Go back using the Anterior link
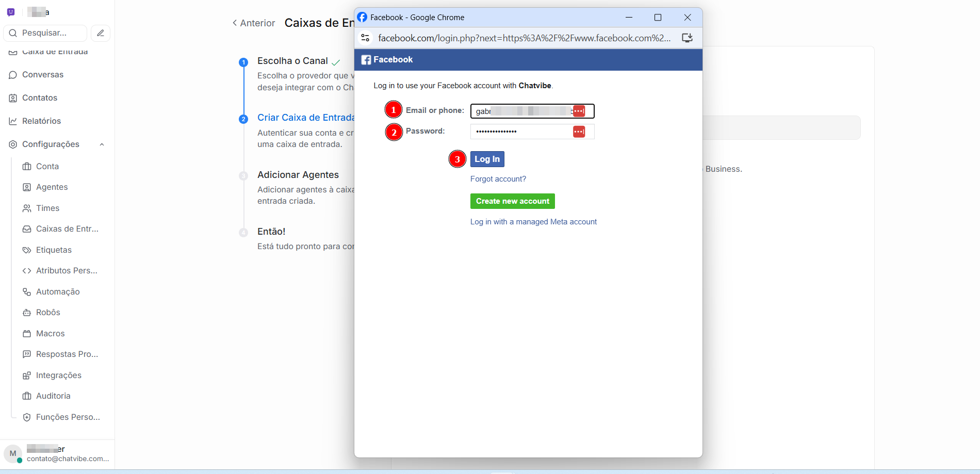Viewport: 980px width, 474px height. tap(254, 23)
